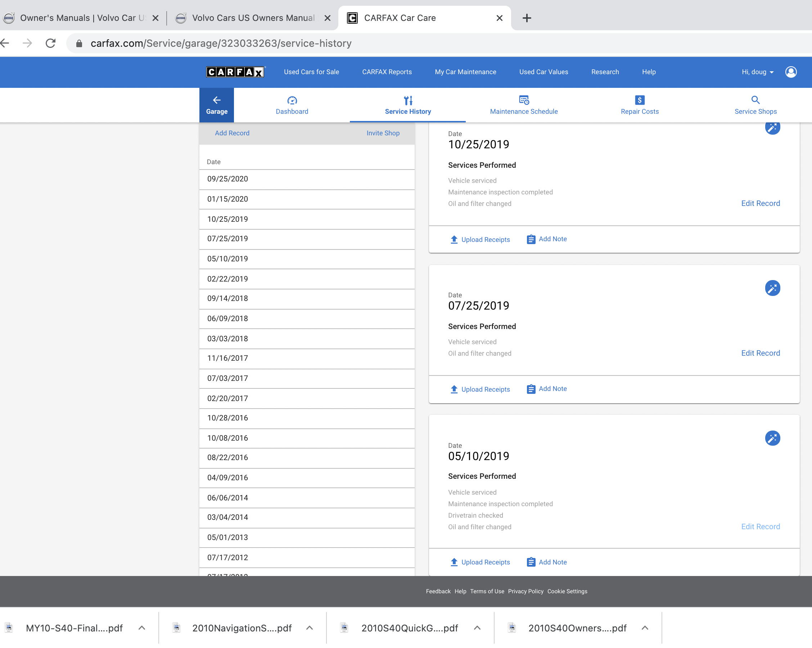Viewport: 812px width, 648px height.
Task: Select the 02/22/2019 service date row
Action: click(x=307, y=279)
